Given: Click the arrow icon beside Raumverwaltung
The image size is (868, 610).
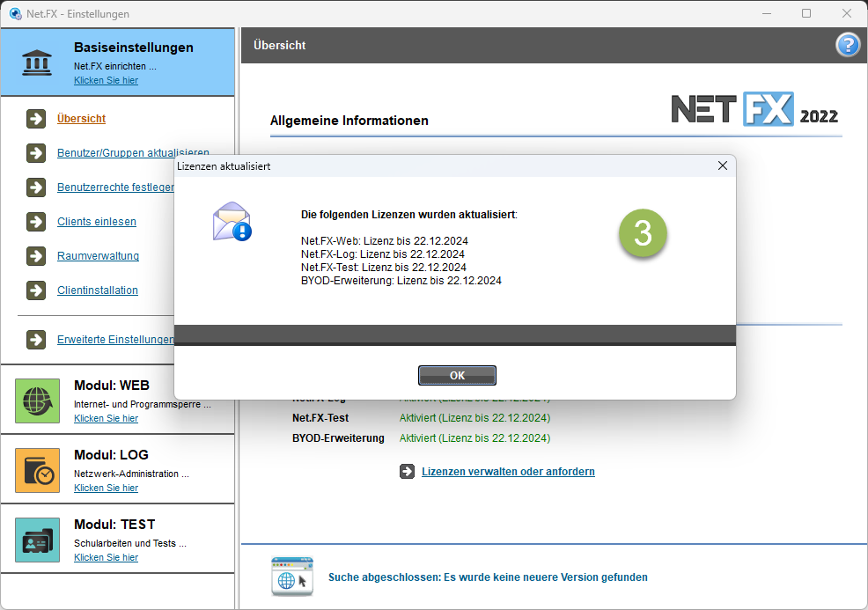Looking at the screenshot, I should pyautogui.click(x=36, y=256).
